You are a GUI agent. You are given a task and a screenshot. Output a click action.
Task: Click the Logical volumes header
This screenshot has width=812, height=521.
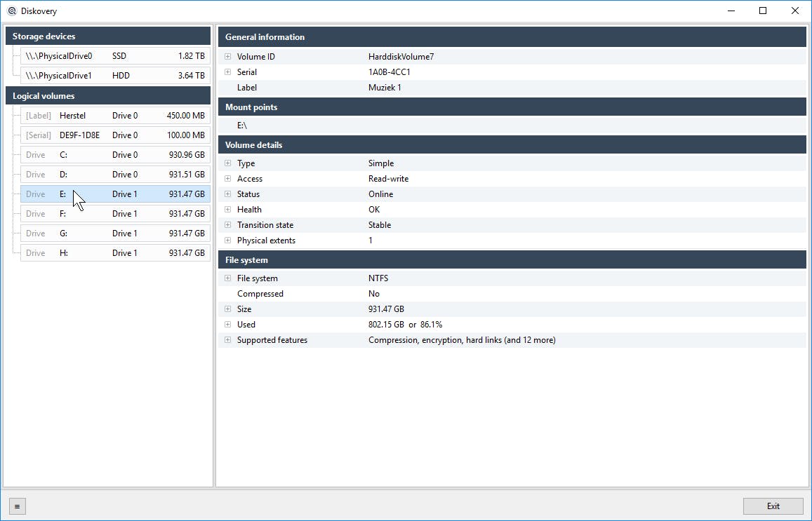pyautogui.click(x=107, y=95)
